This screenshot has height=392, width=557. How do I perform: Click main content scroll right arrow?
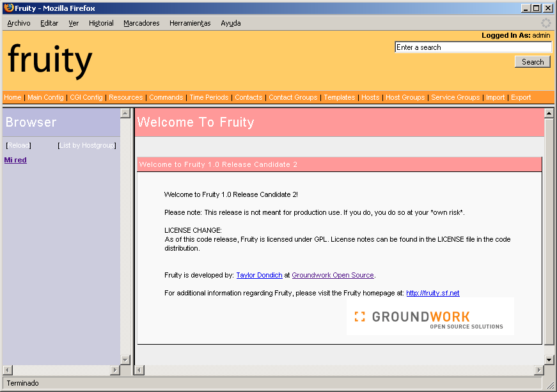(x=539, y=370)
